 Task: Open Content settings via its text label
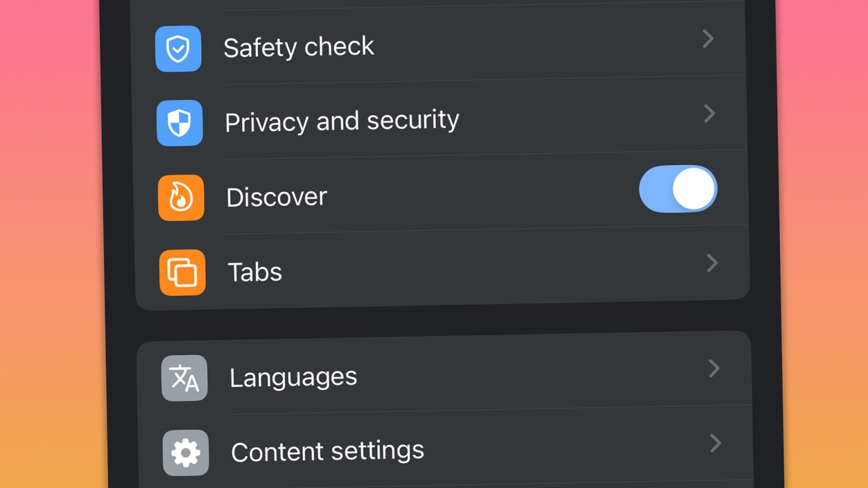[x=327, y=451]
